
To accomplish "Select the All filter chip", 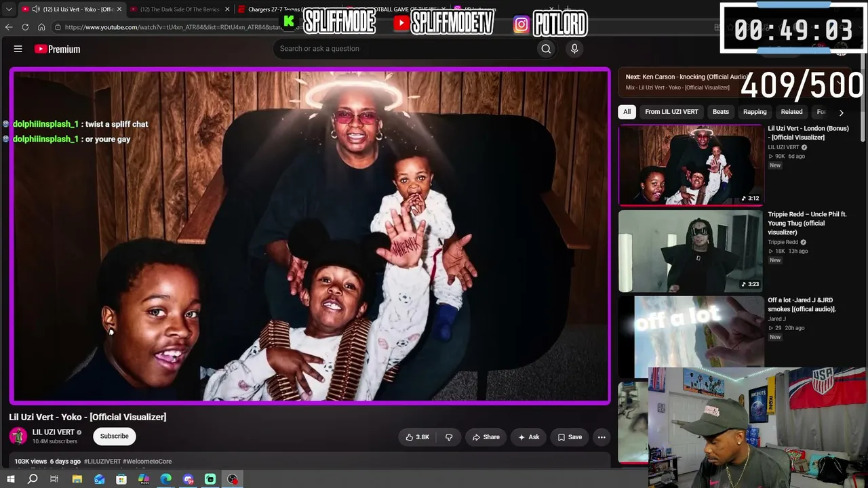I will click(x=627, y=112).
